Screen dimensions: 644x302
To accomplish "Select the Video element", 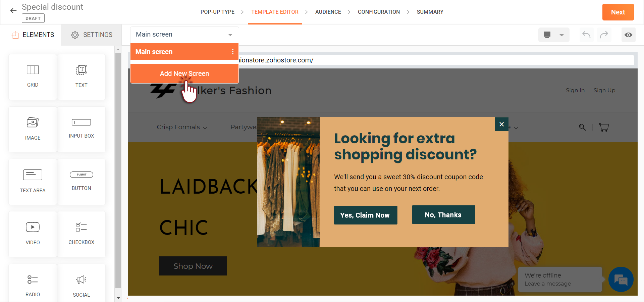I will pyautogui.click(x=33, y=234).
